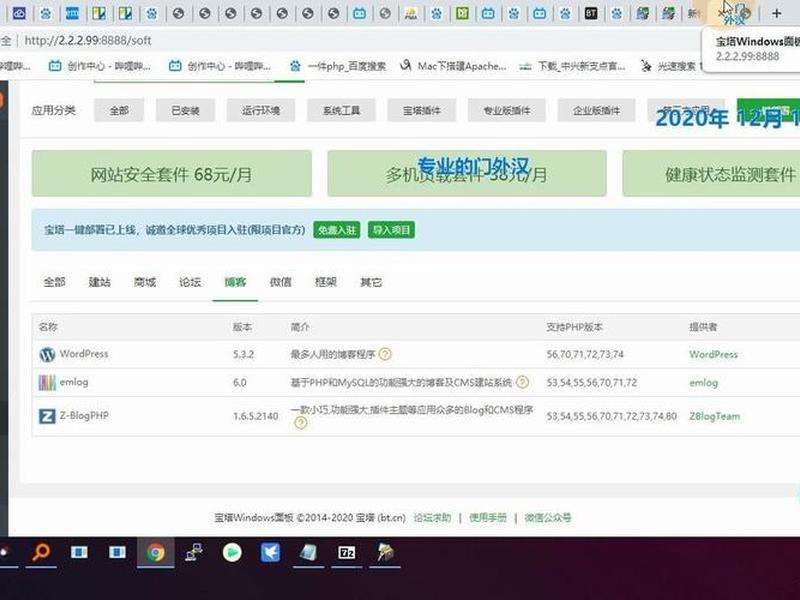Open help icon beside emlog description
800x600 pixels.
click(x=522, y=382)
